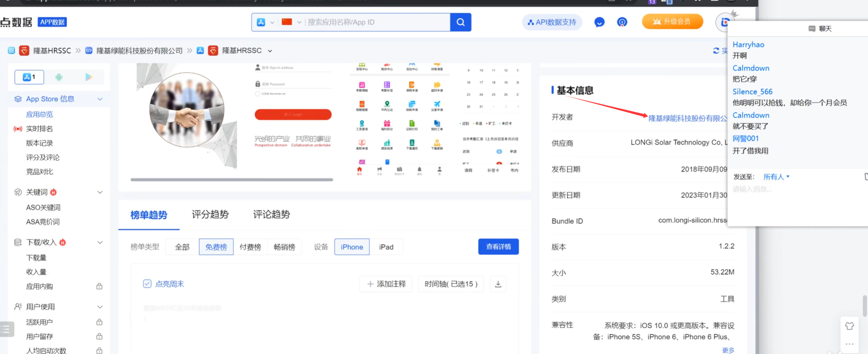Click the shirt icon at bottom right
The image size is (868, 354).
click(850, 326)
